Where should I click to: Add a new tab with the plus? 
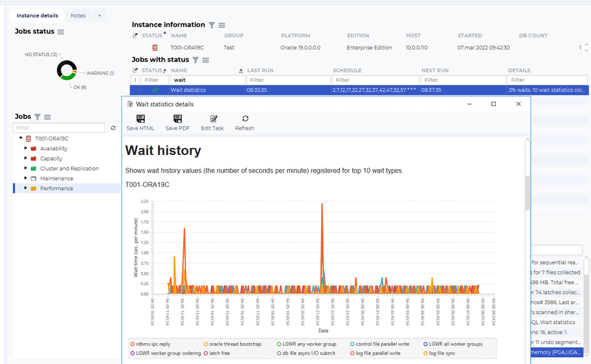coord(99,15)
